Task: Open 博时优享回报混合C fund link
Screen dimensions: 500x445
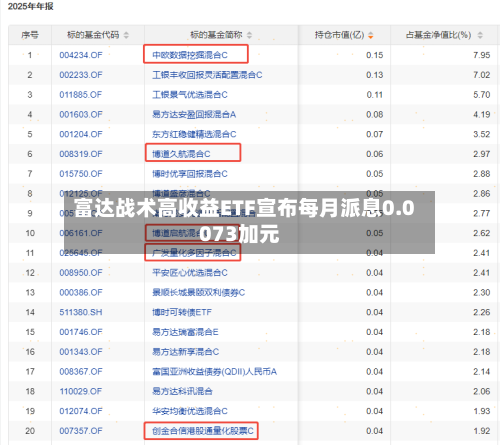Action: (x=190, y=174)
